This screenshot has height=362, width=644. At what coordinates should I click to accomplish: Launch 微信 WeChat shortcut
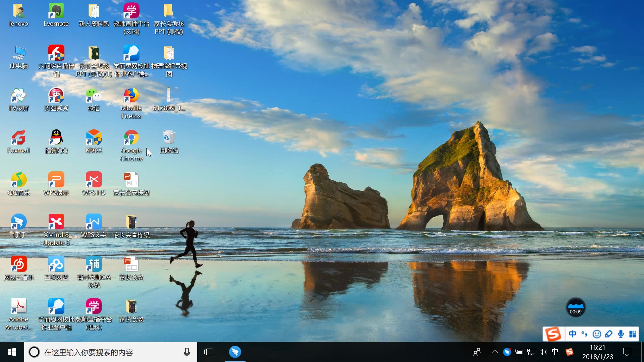tap(94, 100)
